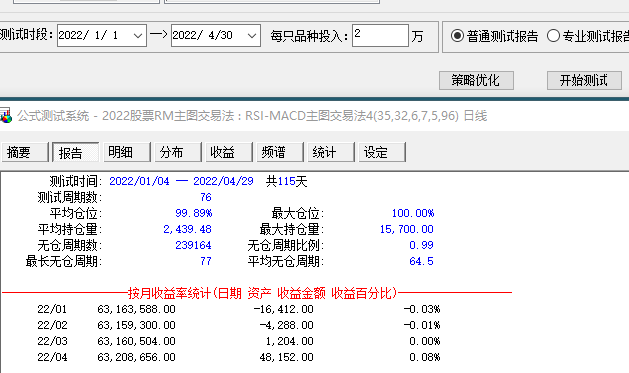Open start date 2022/1/1 dropdown
629x373 pixels.
(x=138, y=36)
